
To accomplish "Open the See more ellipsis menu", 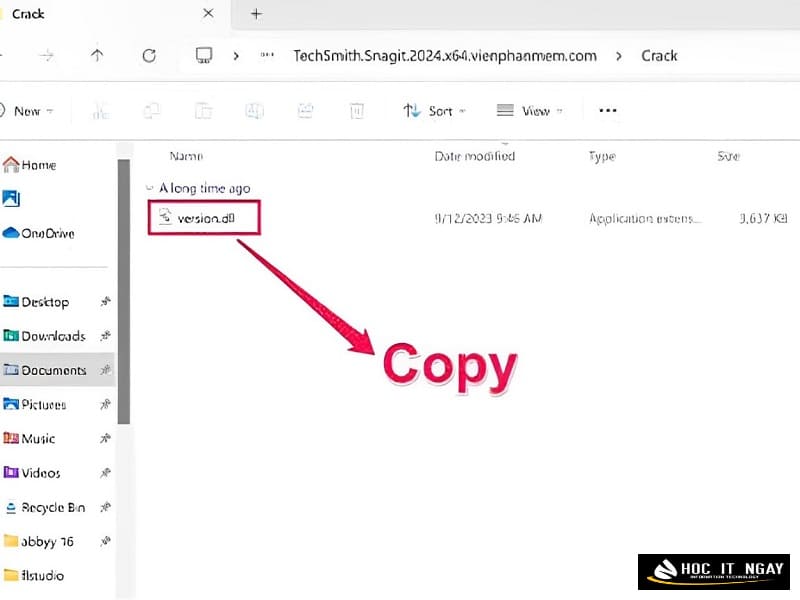I will (x=608, y=110).
